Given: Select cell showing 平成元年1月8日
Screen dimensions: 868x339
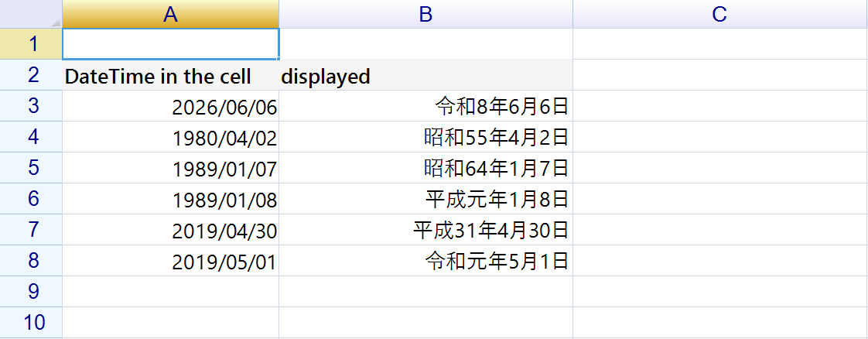Looking at the screenshot, I should (x=425, y=199).
